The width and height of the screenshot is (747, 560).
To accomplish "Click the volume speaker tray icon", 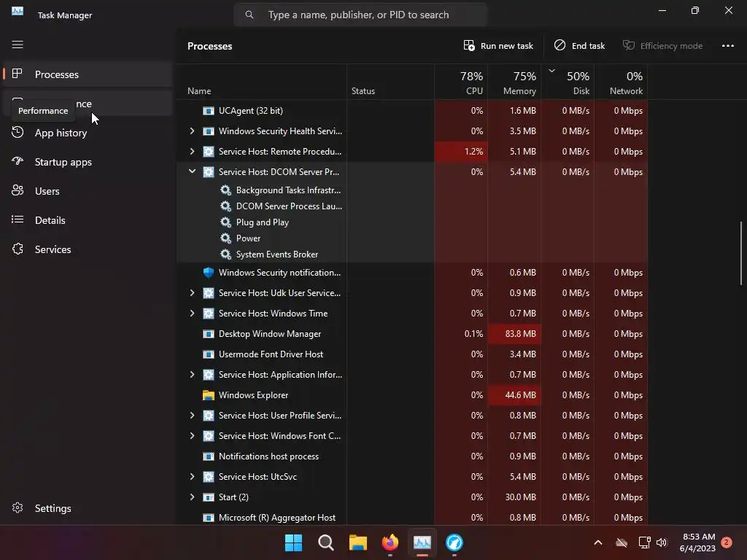I will (662, 542).
